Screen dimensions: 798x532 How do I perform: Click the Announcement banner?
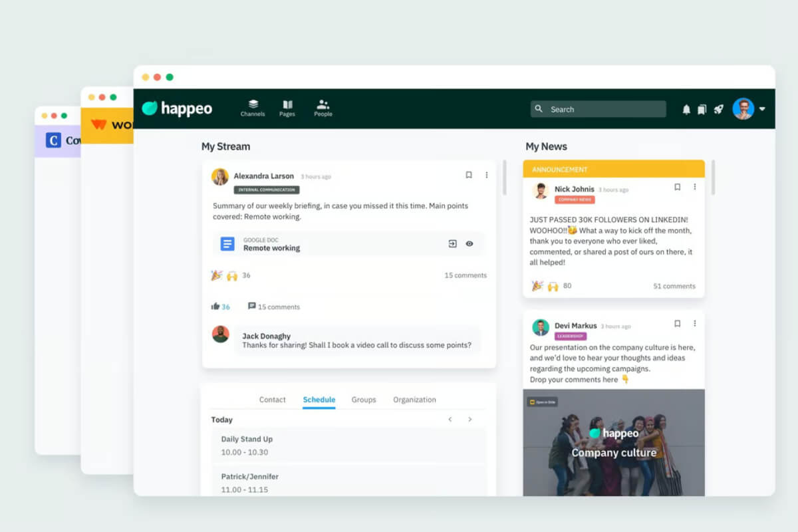[614, 169]
